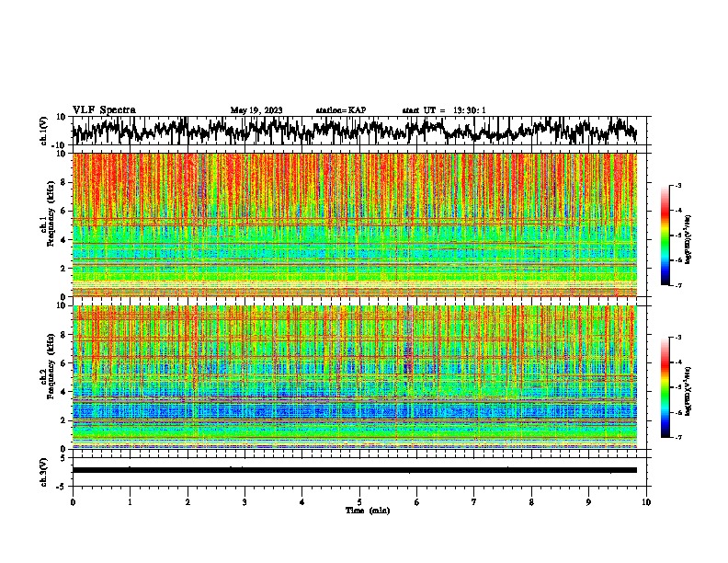This screenshot has height=563, width=728.
Task: Click time-axis tick label "9"
Action: click(588, 502)
